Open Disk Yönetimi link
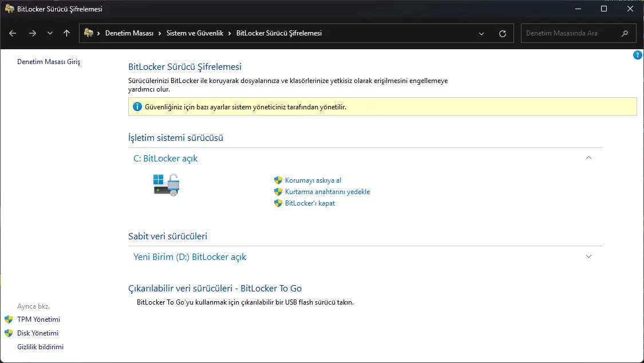This screenshot has height=363, width=644. pos(38,333)
